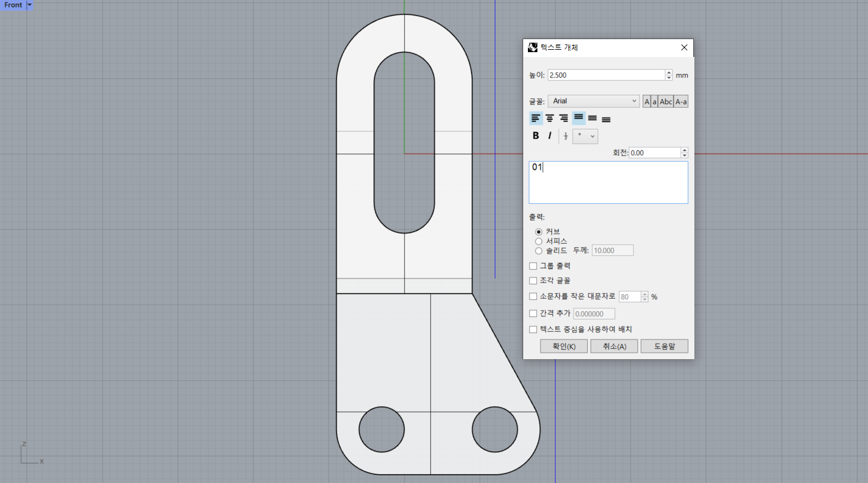Open the Arial font dropdown
This screenshot has width=868, height=483.
tap(594, 101)
